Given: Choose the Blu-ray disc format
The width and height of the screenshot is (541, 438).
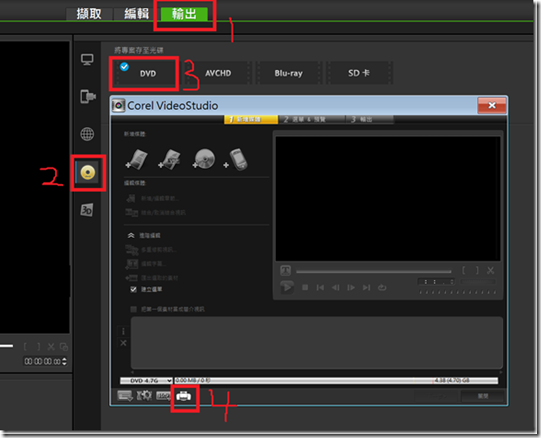Looking at the screenshot, I should 288,73.
